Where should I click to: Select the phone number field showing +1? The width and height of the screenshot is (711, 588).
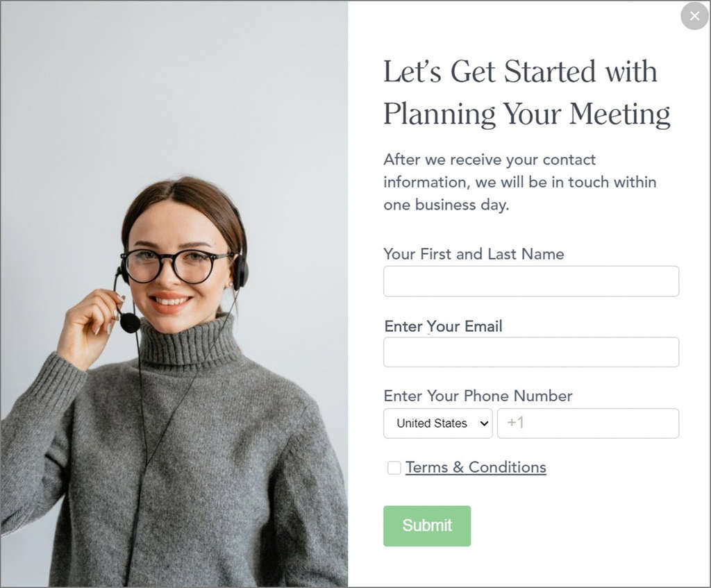click(x=588, y=423)
